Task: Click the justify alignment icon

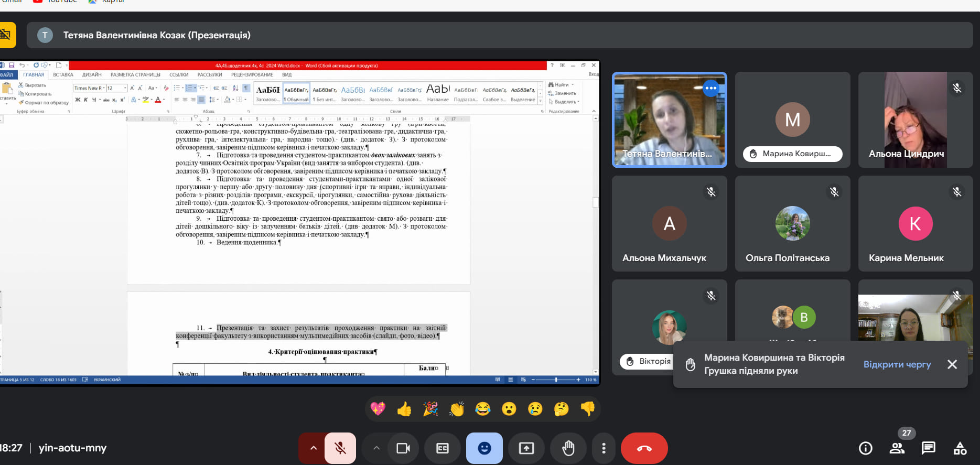Action: coord(201,100)
